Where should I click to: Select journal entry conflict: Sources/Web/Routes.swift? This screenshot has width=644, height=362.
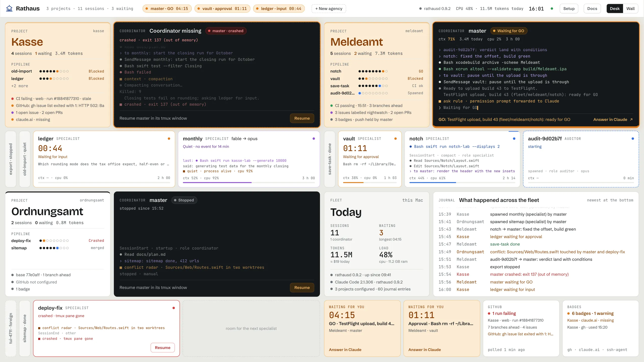[536, 252]
